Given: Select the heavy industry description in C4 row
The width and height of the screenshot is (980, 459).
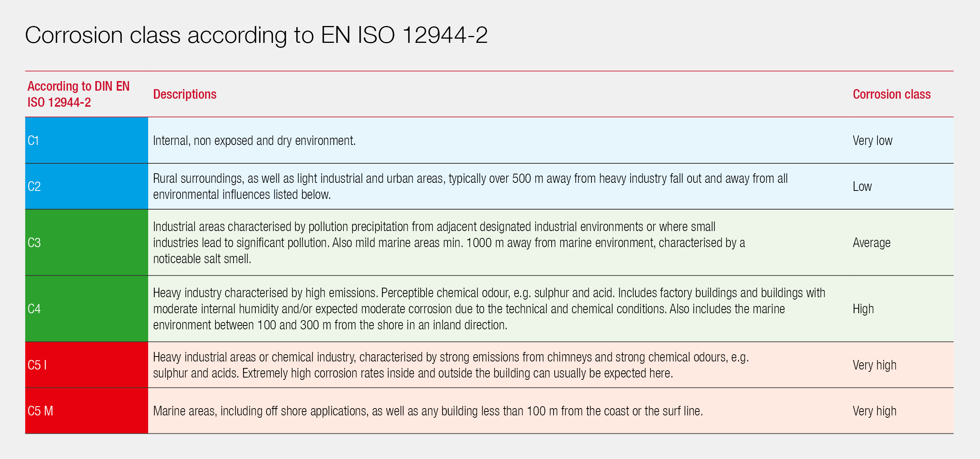Looking at the screenshot, I should pos(489,309).
